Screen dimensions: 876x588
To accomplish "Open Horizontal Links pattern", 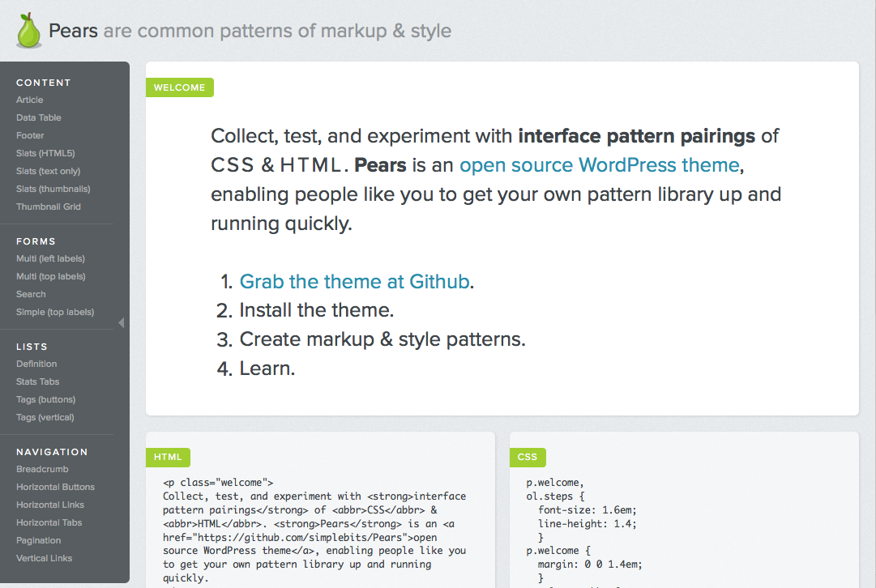I will click(x=49, y=505).
